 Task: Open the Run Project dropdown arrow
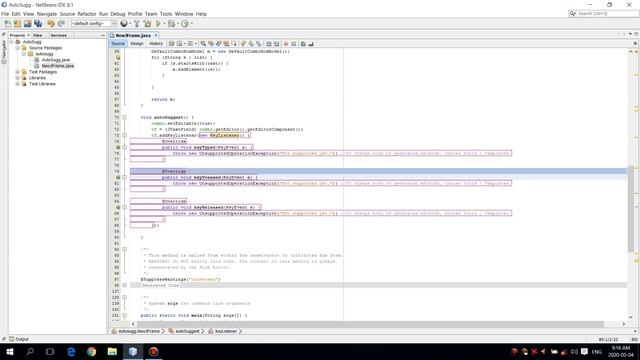click(x=164, y=24)
